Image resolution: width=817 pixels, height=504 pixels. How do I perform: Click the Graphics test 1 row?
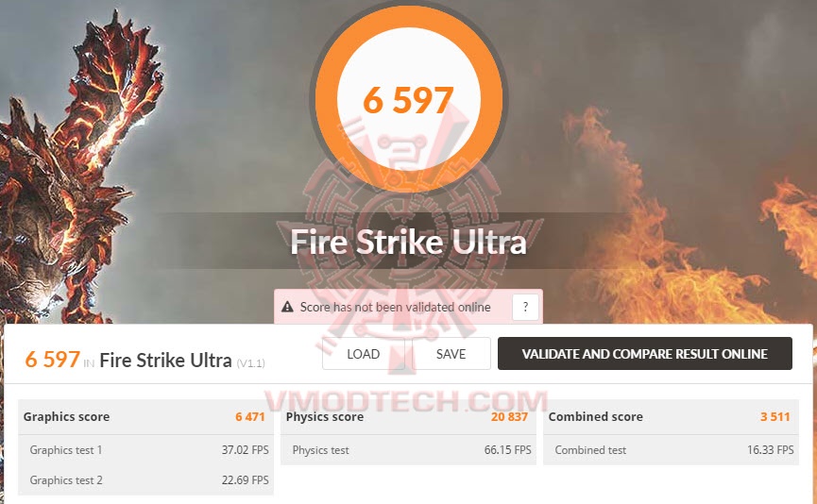pos(145,450)
